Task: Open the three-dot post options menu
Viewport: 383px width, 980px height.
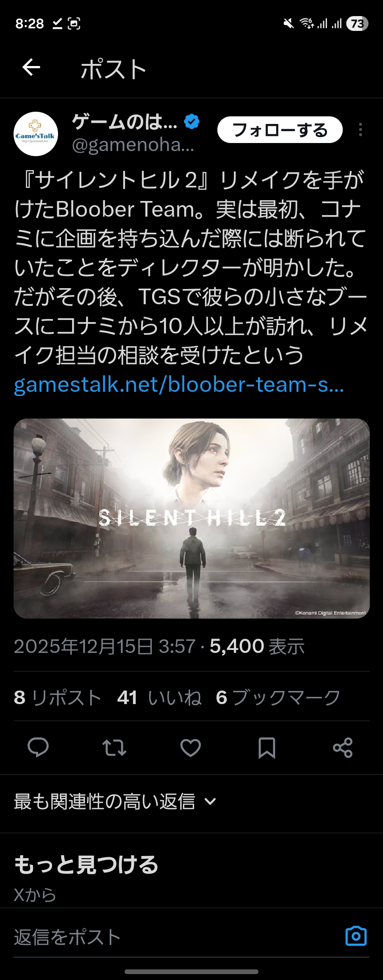Action: (360, 129)
